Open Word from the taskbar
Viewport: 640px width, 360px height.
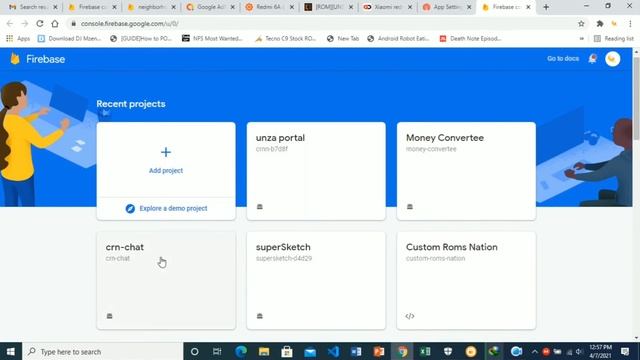point(356,351)
